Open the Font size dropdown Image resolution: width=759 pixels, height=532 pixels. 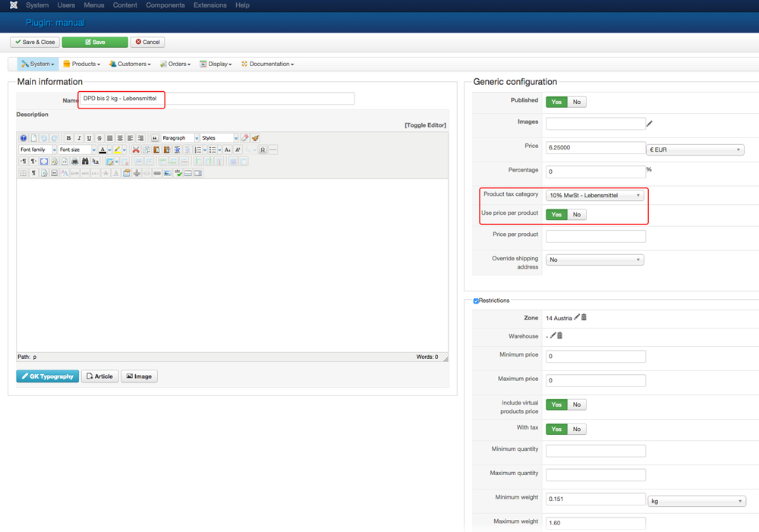point(77,150)
